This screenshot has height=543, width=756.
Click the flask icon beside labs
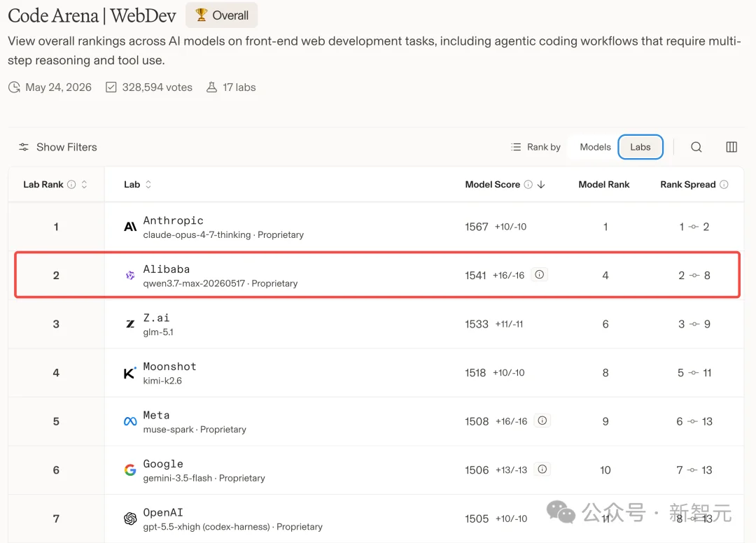click(211, 87)
